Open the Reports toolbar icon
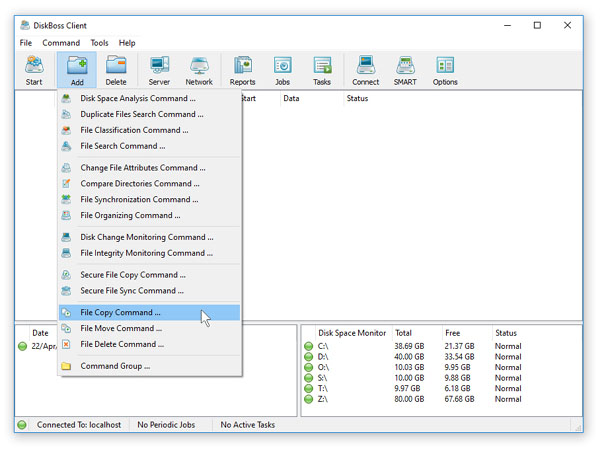The image size is (600, 450). [243, 70]
